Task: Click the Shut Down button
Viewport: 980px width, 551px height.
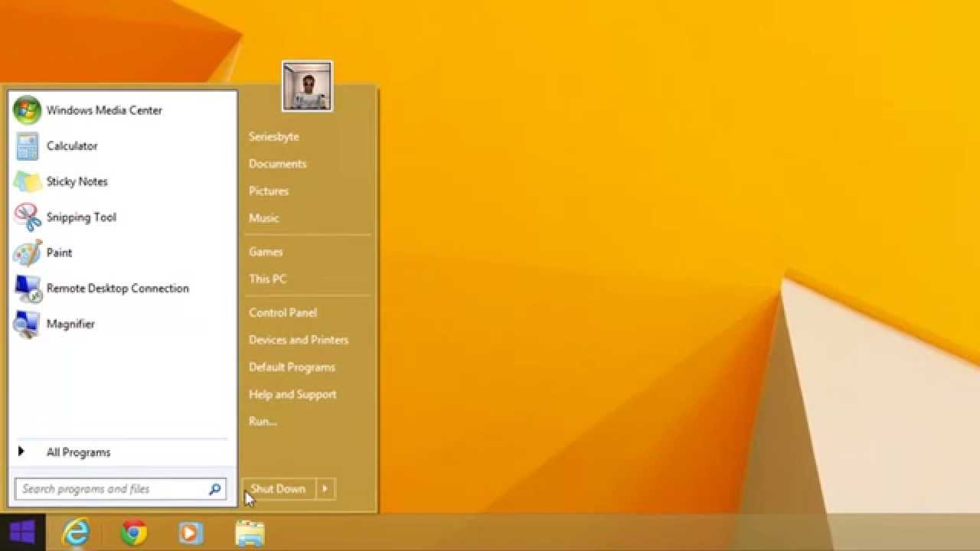Action: pyautogui.click(x=278, y=489)
